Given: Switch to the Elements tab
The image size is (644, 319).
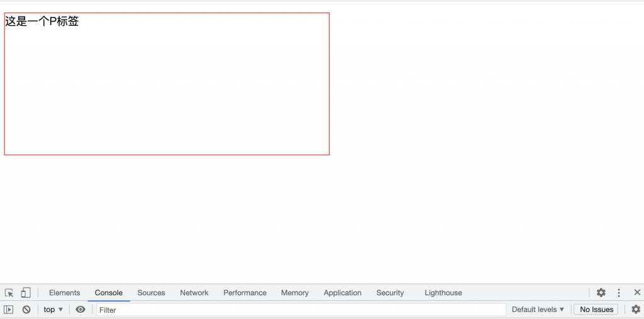Looking at the screenshot, I should (65, 293).
